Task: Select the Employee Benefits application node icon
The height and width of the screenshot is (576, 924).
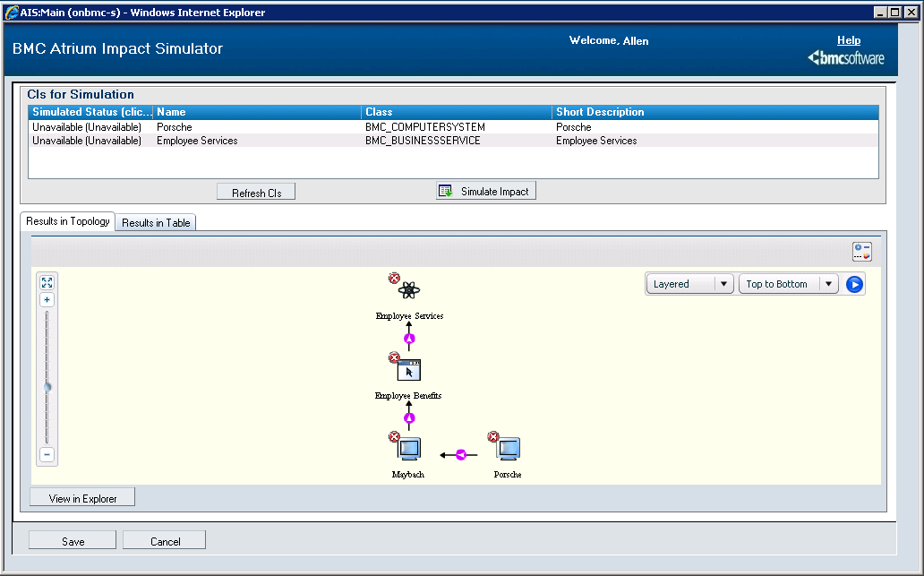Action: click(x=409, y=370)
